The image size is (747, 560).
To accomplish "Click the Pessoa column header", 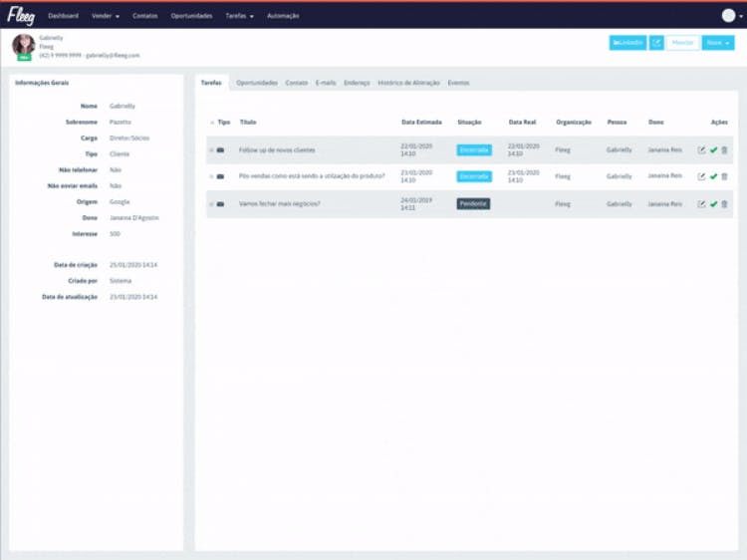I will click(x=617, y=123).
